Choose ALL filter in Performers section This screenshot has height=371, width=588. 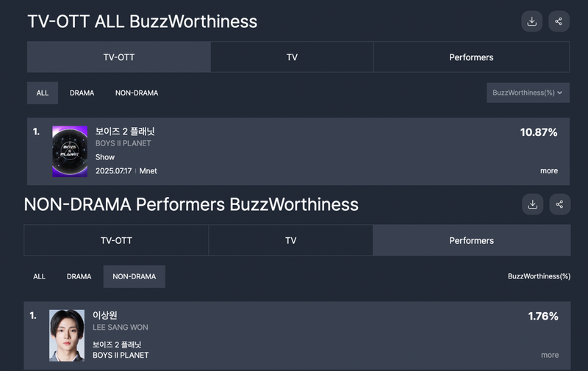pyautogui.click(x=39, y=276)
